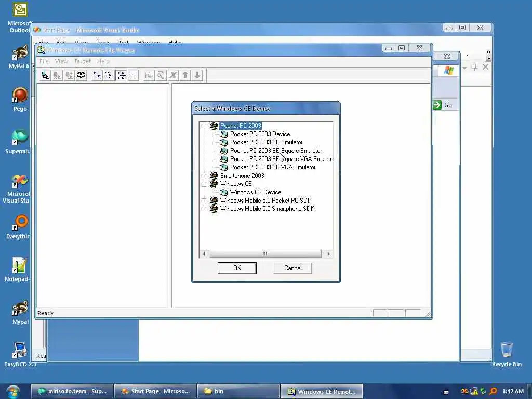Switch to the bin folder taskbar button

coord(238,391)
